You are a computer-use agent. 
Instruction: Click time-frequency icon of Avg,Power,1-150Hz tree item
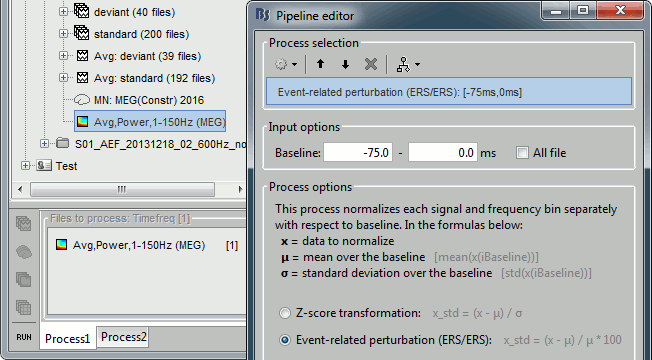[x=82, y=122]
